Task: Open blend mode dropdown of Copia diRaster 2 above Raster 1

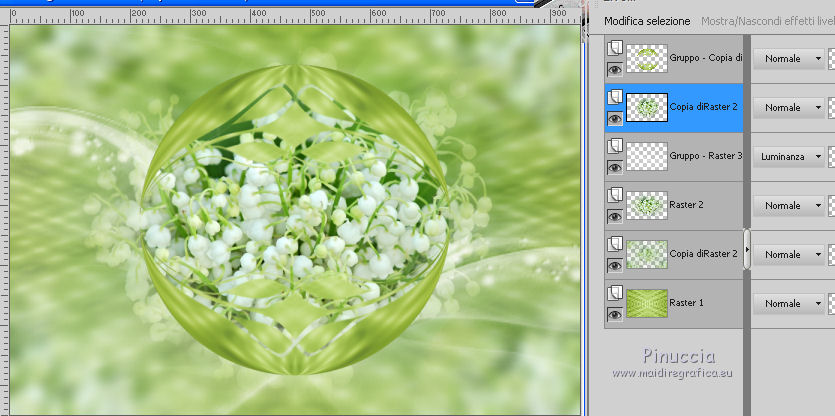Action: pos(789,255)
